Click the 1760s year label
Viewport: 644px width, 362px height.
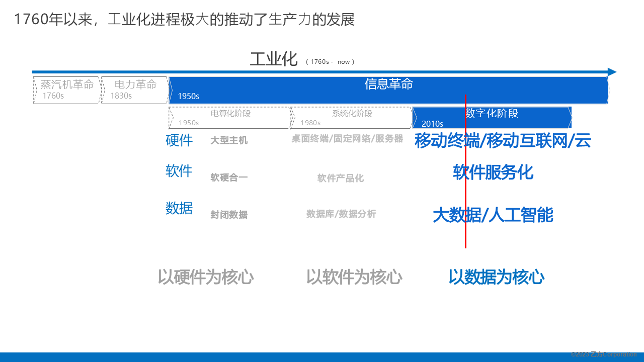click(53, 96)
